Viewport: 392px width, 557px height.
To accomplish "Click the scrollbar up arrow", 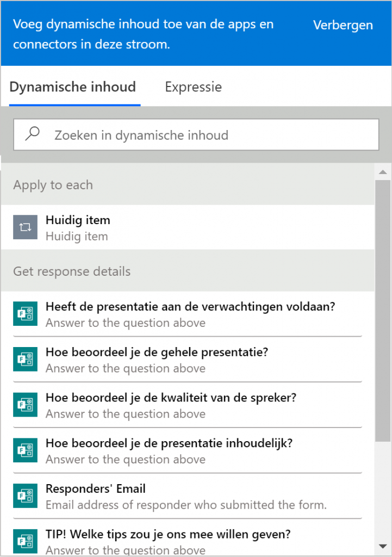I will point(383,172).
